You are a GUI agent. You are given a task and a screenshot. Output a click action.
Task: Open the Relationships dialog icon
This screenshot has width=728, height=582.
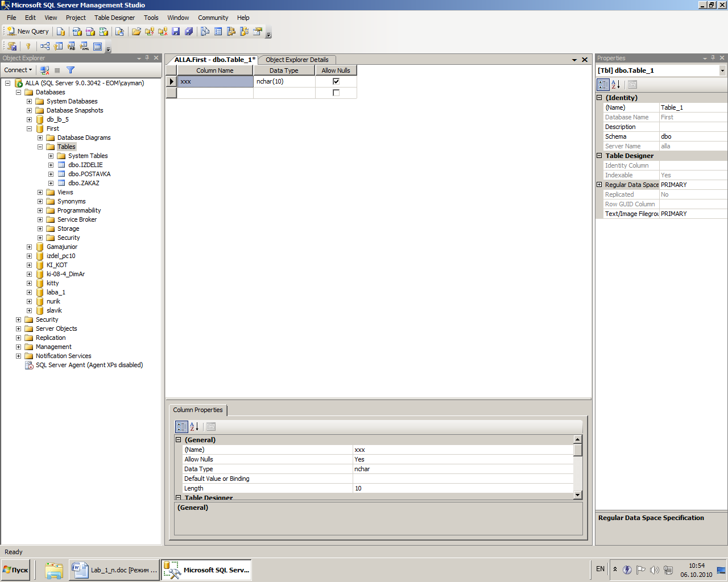point(45,46)
